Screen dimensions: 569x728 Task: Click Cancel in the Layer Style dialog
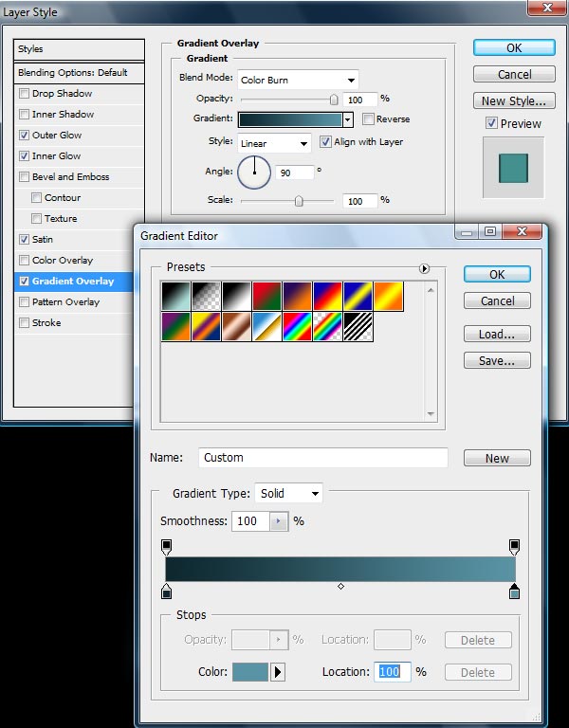coord(514,74)
